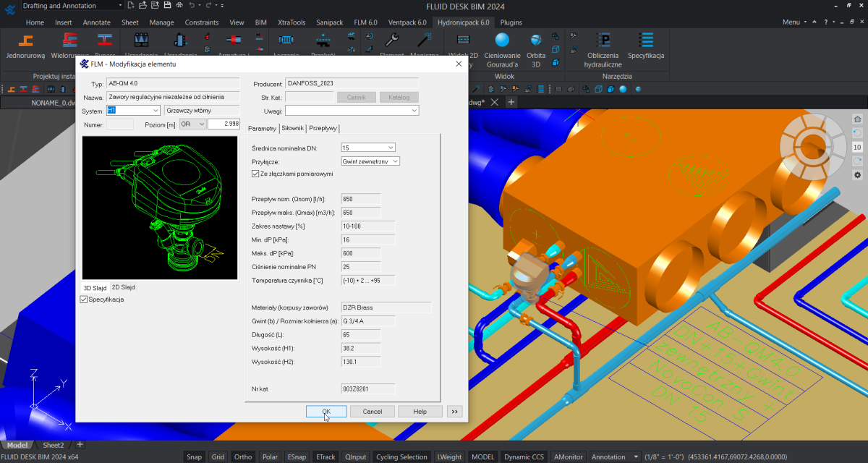Open the Przyłącze connection type dropdown
Image resolution: width=868 pixels, height=463 pixels.
pyautogui.click(x=395, y=161)
